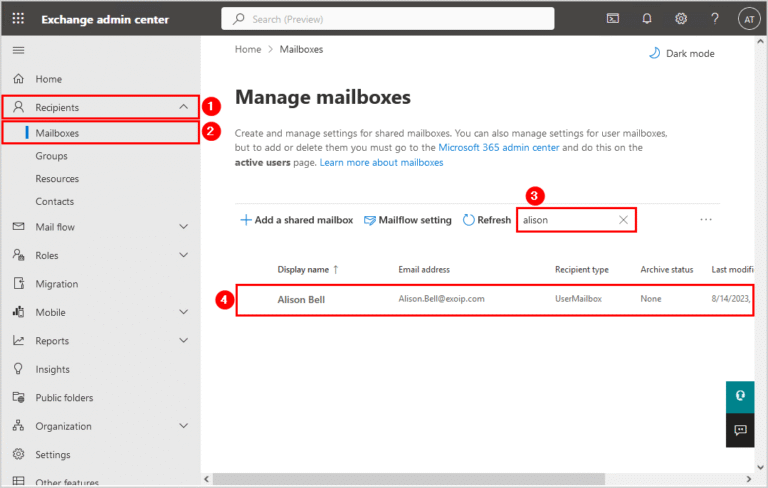This screenshot has height=488, width=768.
Task: Open Public folders in the sidebar
Action: (64, 397)
